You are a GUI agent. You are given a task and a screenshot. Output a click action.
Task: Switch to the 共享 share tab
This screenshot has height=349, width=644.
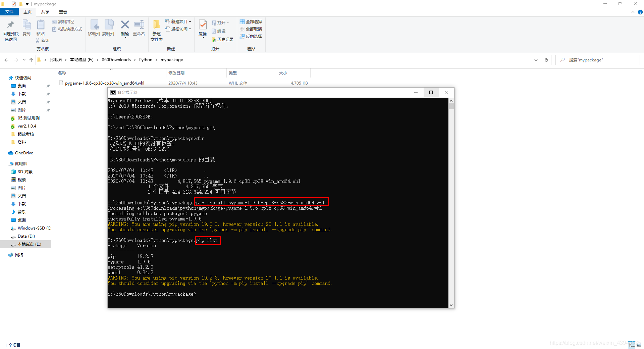click(45, 12)
